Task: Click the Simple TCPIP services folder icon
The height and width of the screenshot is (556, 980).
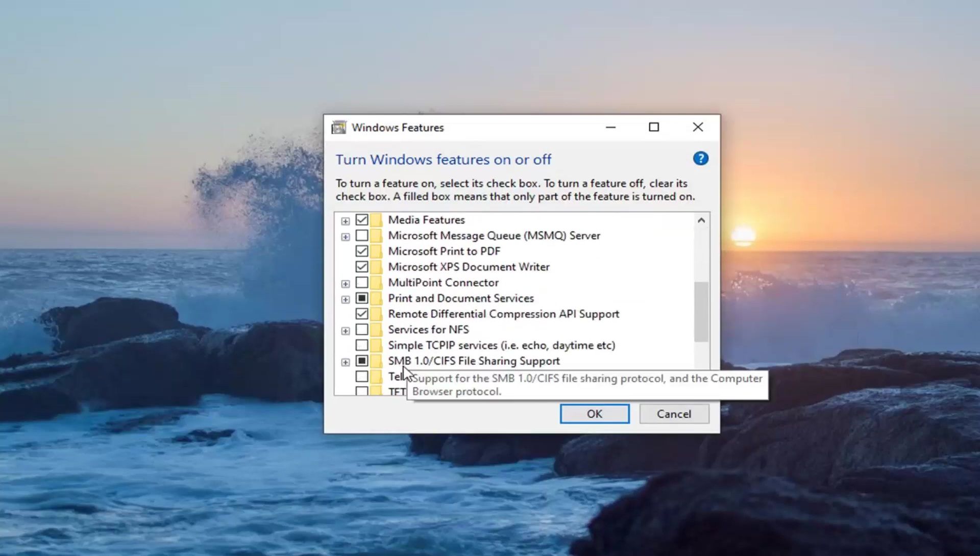Action: (x=376, y=345)
